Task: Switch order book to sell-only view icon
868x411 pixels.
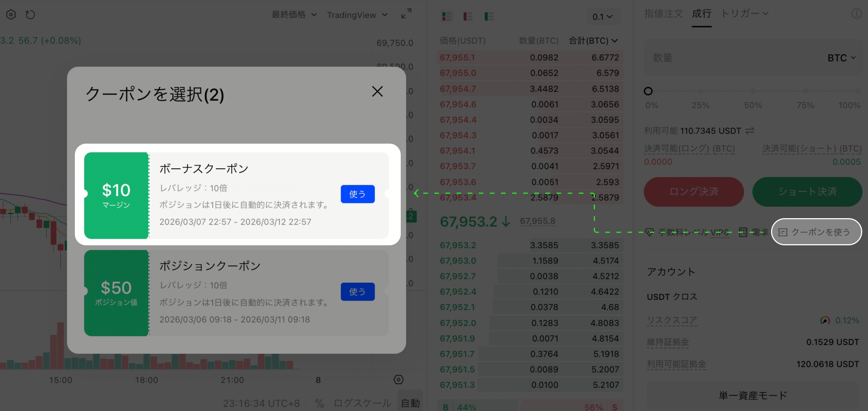Action: click(468, 16)
